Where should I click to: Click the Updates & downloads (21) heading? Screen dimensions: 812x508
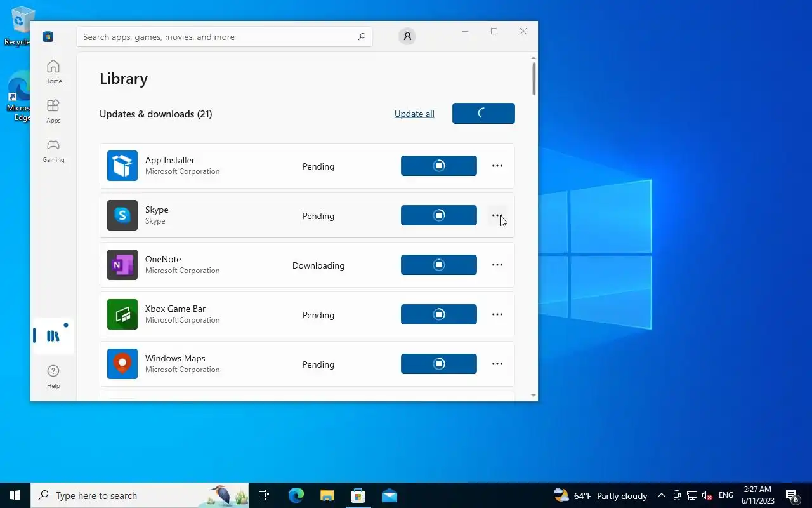click(x=156, y=114)
